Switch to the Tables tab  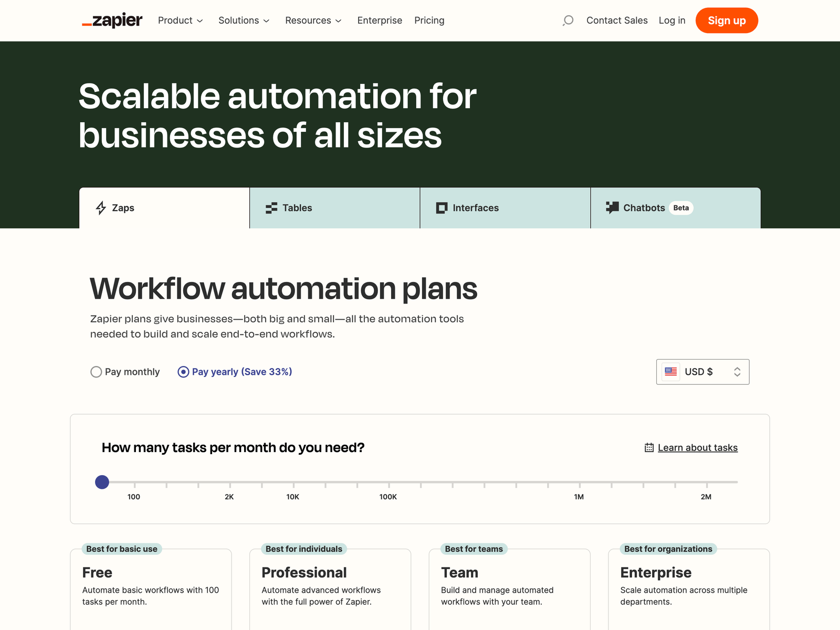(x=335, y=208)
